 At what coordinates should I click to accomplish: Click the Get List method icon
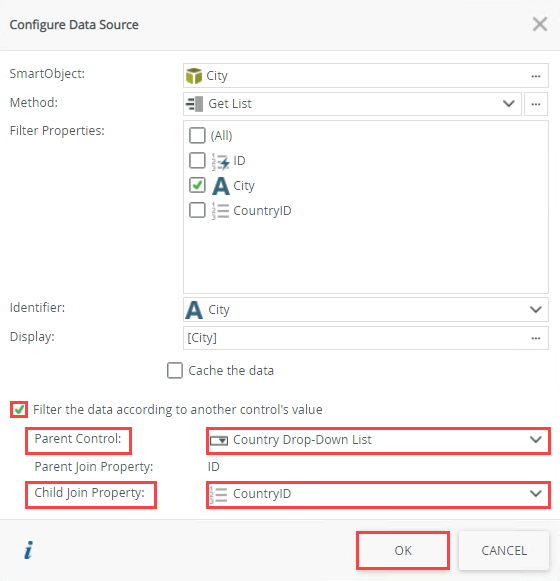[195, 104]
